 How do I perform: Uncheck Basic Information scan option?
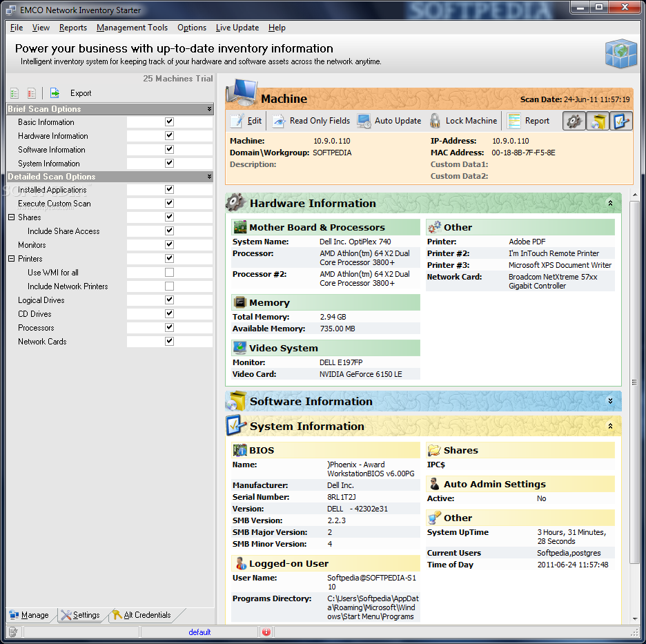point(169,121)
